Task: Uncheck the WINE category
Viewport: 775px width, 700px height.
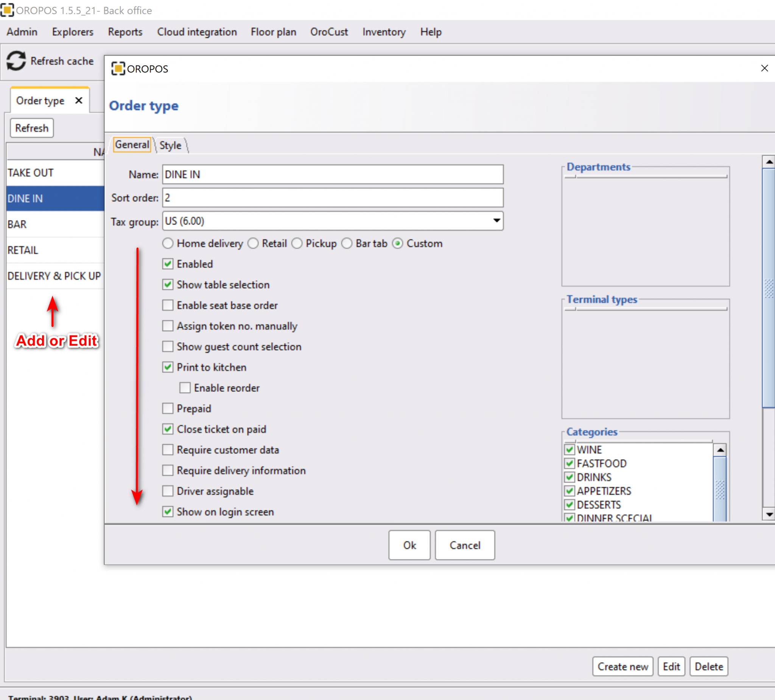Action: (x=569, y=450)
